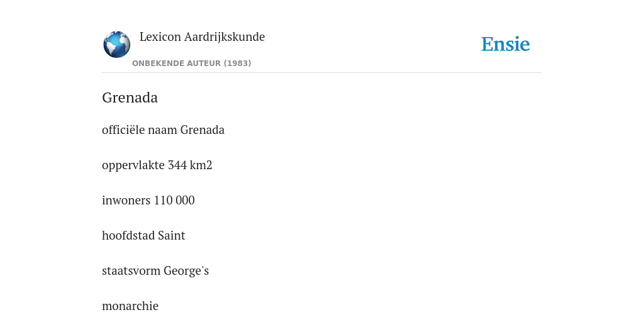Click the word George's in staatsvorm line
This screenshot has height=322, width=644.
tap(186, 271)
